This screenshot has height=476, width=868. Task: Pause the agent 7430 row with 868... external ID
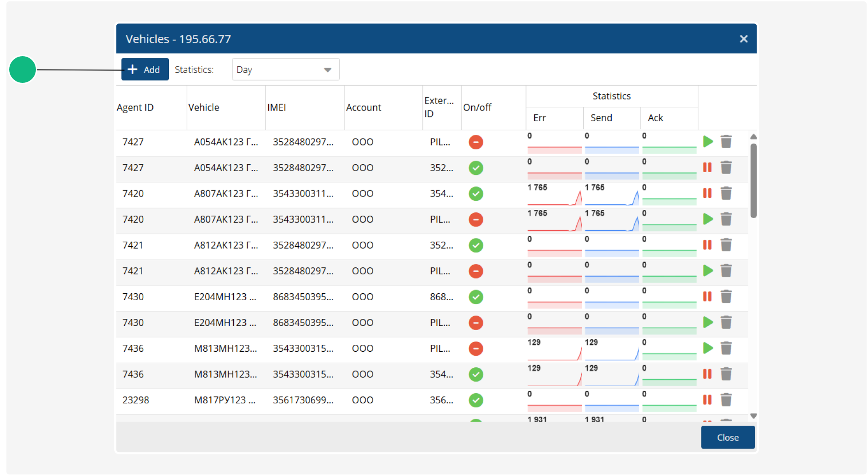tap(707, 296)
